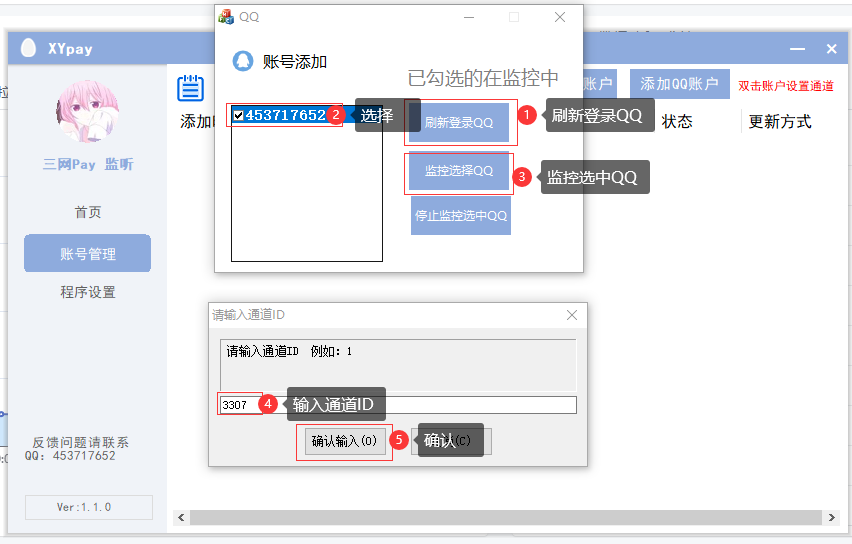
Task: Open the 首页 home page
Action: (88, 212)
